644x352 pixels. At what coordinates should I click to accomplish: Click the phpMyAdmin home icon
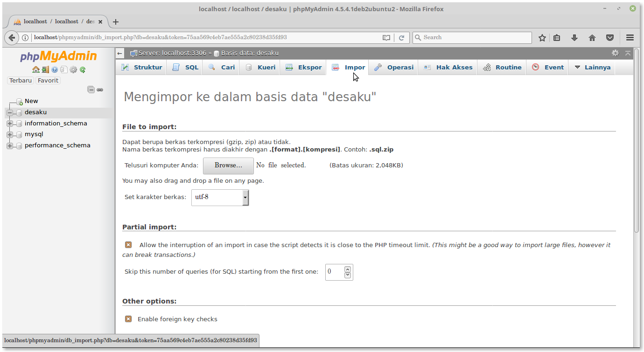coord(36,69)
